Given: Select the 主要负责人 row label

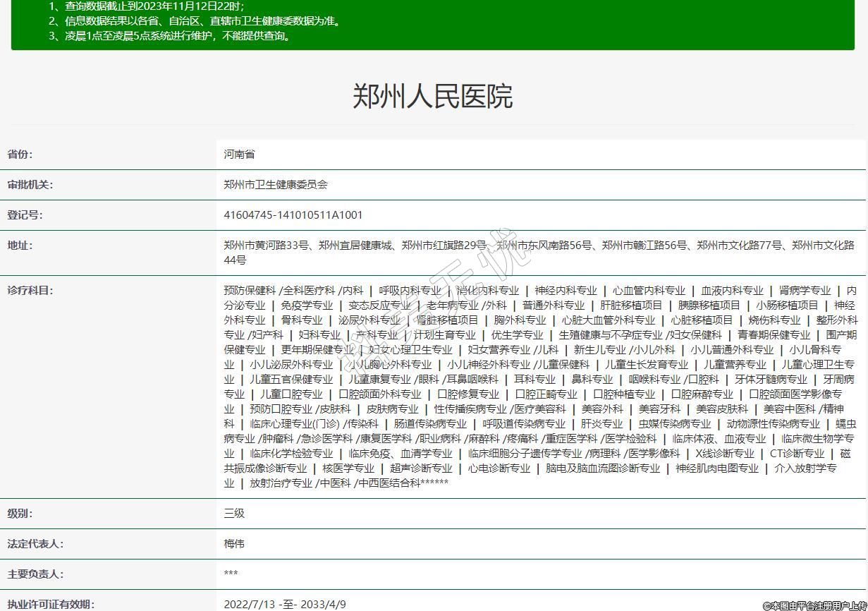Looking at the screenshot, I should (x=35, y=574).
